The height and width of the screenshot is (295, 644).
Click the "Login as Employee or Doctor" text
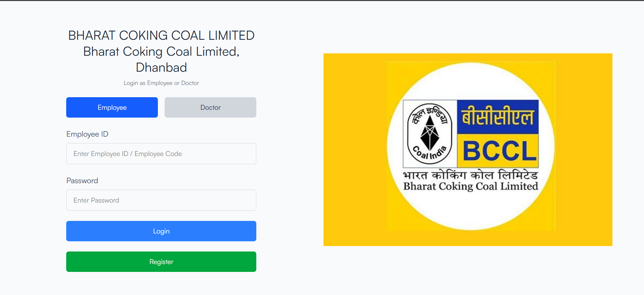(161, 83)
